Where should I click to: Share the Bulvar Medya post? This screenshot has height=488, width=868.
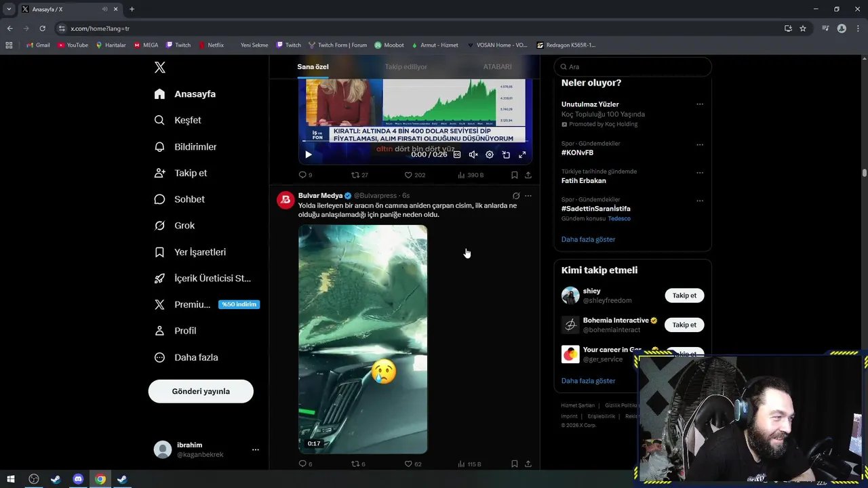528,464
